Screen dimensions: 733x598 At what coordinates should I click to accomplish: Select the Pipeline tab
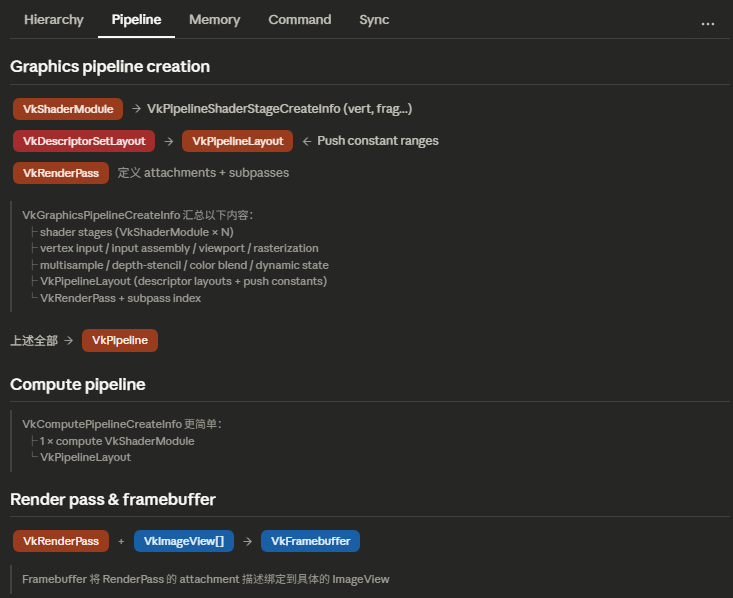pyautogui.click(x=136, y=20)
